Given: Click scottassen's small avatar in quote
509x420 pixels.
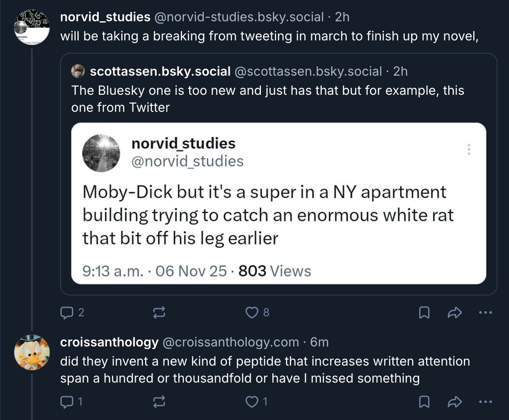Looking at the screenshot, I should pos(77,71).
